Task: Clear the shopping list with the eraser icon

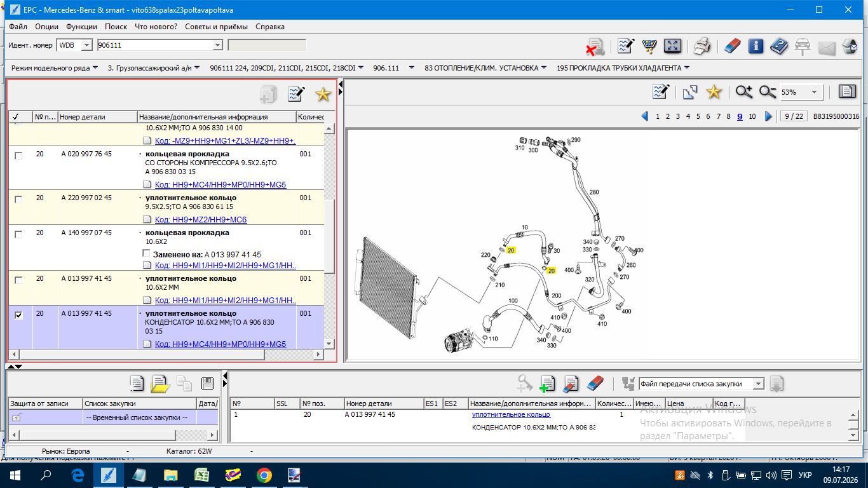Action: [x=595, y=383]
